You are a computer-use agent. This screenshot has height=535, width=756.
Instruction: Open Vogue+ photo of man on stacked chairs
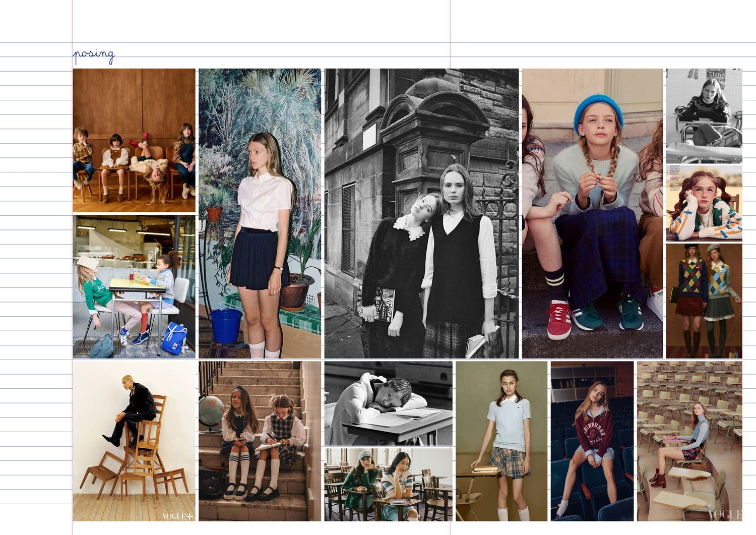point(134,441)
